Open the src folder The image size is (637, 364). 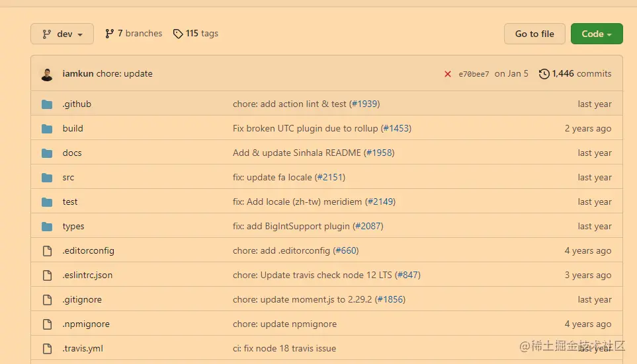pyautogui.click(x=69, y=178)
